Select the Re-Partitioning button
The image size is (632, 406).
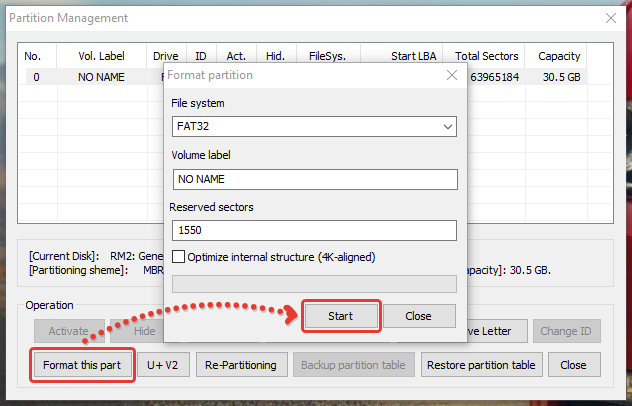click(x=243, y=365)
